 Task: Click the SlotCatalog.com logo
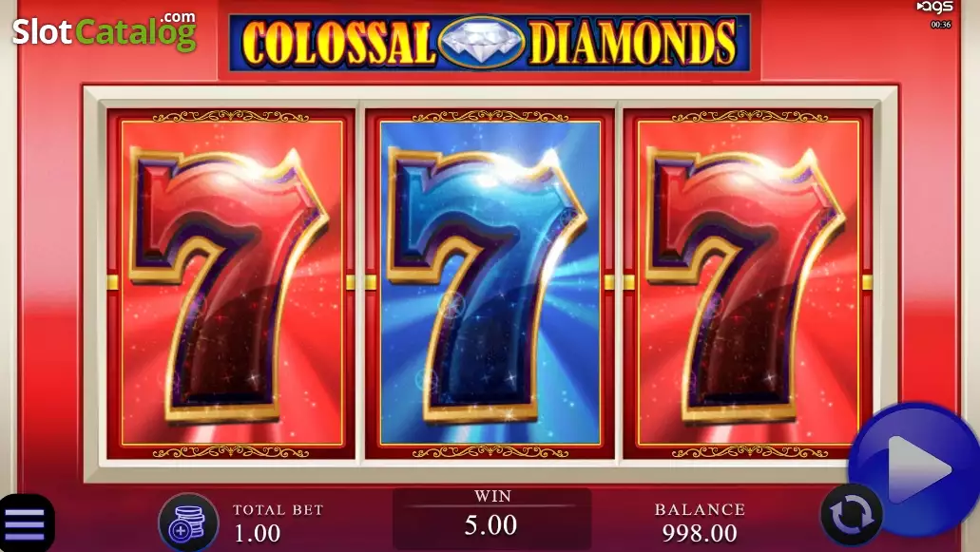[x=105, y=30]
